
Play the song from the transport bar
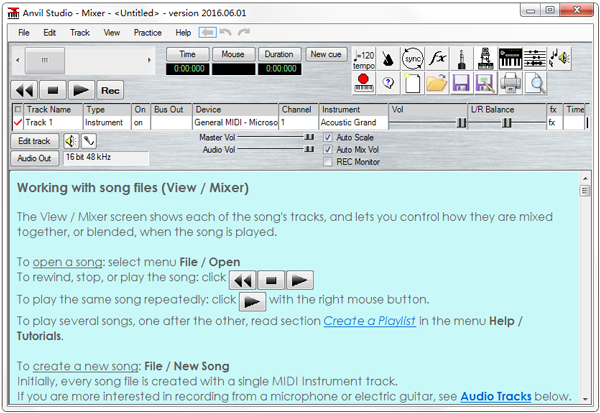coord(81,90)
